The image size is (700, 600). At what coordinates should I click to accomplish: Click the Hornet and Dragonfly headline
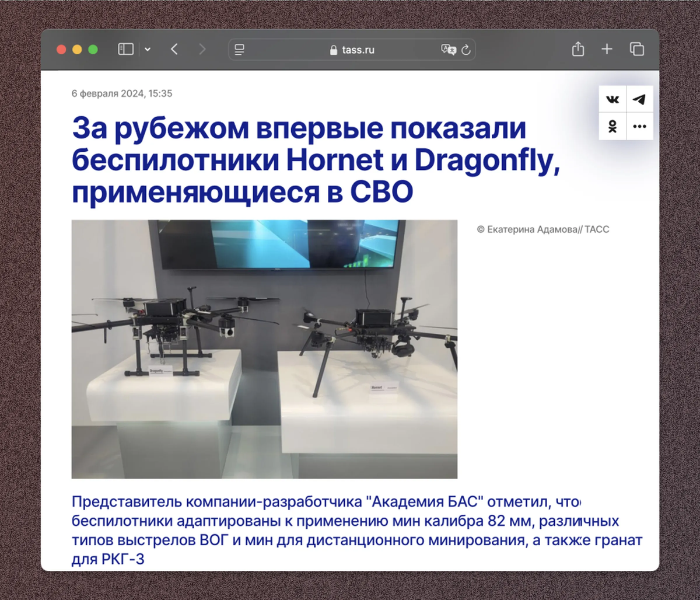coord(315,160)
